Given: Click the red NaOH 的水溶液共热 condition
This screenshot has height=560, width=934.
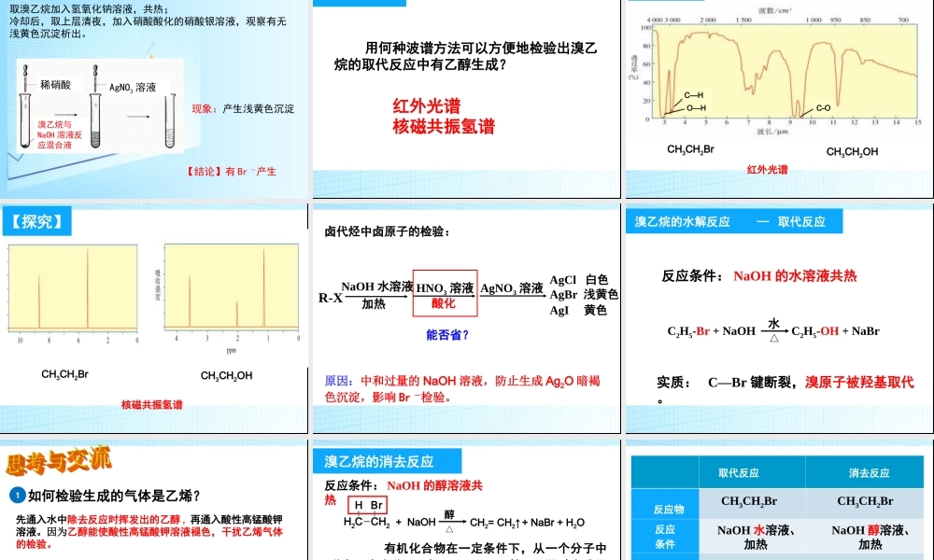Looking at the screenshot, I should click(x=795, y=276).
